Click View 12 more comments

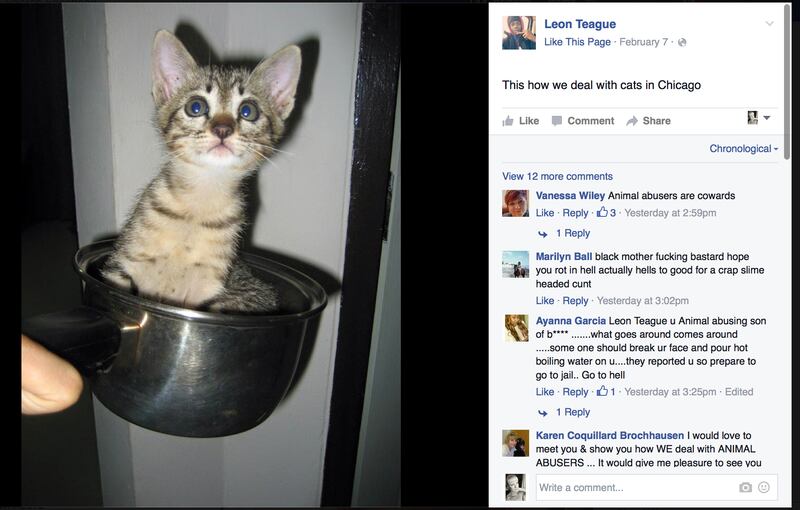pyautogui.click(x=557, y=176)
